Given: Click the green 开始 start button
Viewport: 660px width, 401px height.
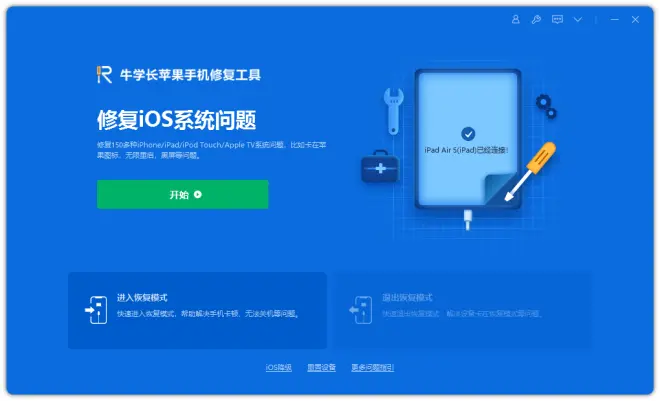Looking at the screenshot, I should tap(183, 194).
